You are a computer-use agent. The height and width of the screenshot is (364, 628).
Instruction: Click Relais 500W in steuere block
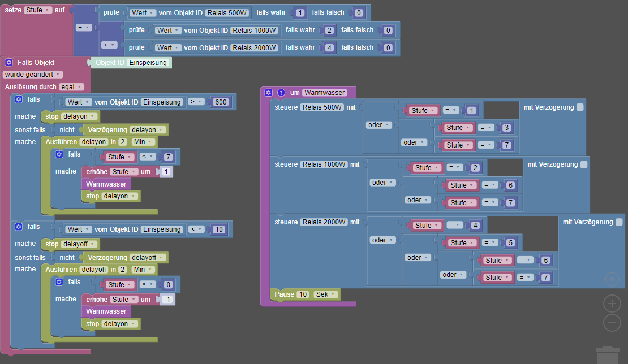tap(322, 107)
